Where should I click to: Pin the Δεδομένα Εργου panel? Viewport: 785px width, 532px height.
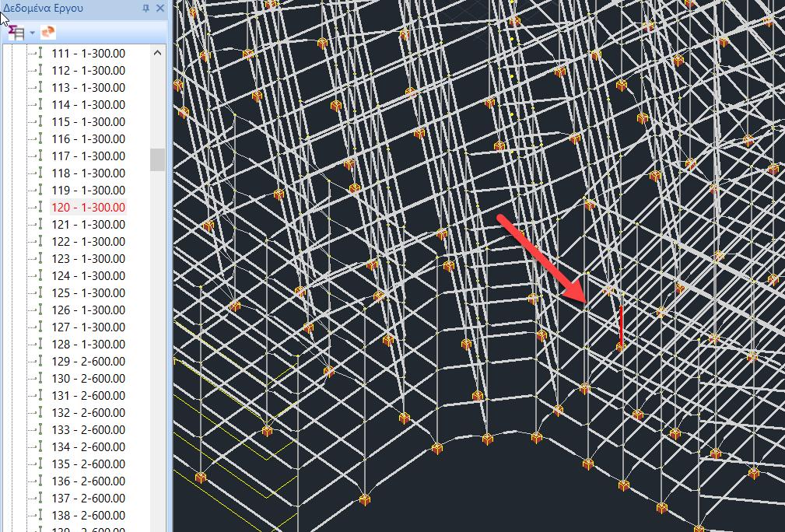coord(146,8)
